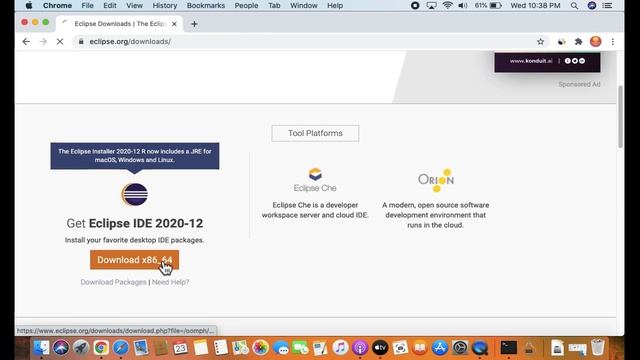Image resolution: width=640 pixels, height=360 pixels.
Task: Select the Eclipse Downloads browser tab
Action: 119,24
